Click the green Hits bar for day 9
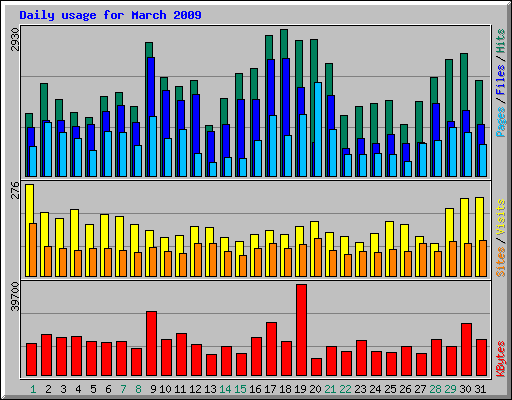 pos(149,49)
